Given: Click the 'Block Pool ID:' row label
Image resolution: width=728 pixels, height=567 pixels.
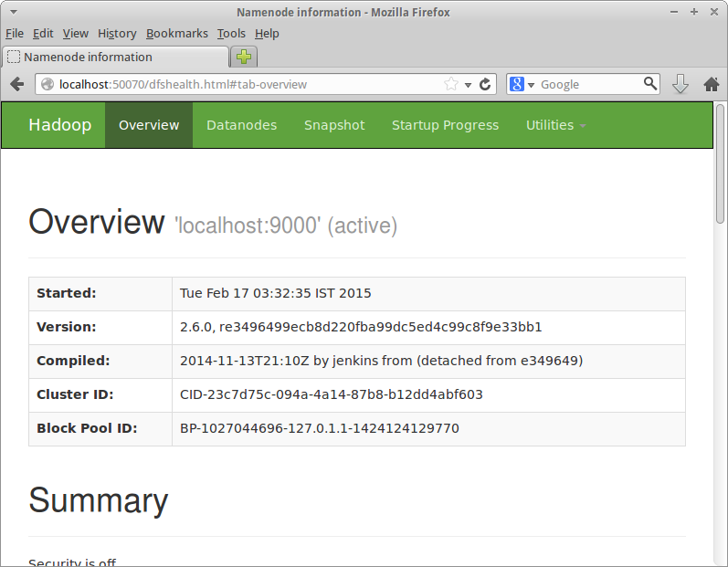Looking at the screenshot, I should 87,428.
